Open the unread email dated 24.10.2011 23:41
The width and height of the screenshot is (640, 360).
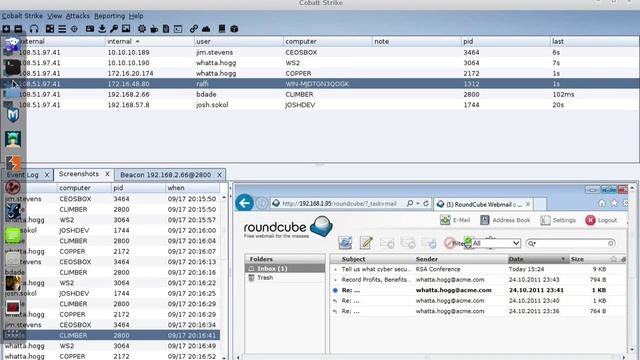pyautogui.click(x=478, y=290)
